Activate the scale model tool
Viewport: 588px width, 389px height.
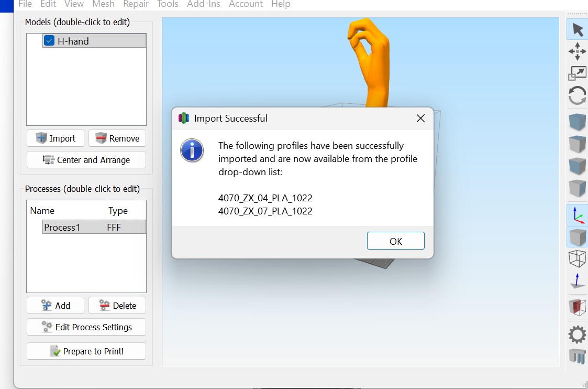tap(577, 73)
